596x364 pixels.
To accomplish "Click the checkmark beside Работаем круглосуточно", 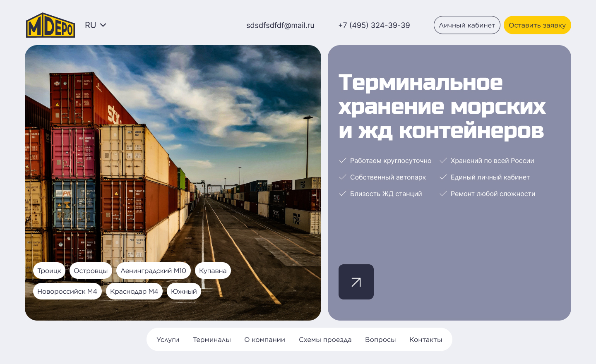I will point(343,160).
